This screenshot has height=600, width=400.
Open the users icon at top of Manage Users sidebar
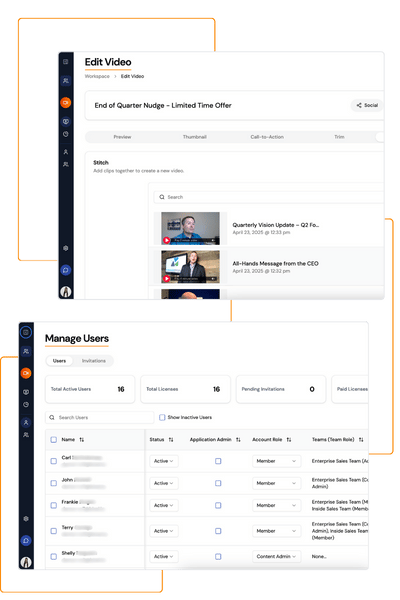(x=26, y=351)
